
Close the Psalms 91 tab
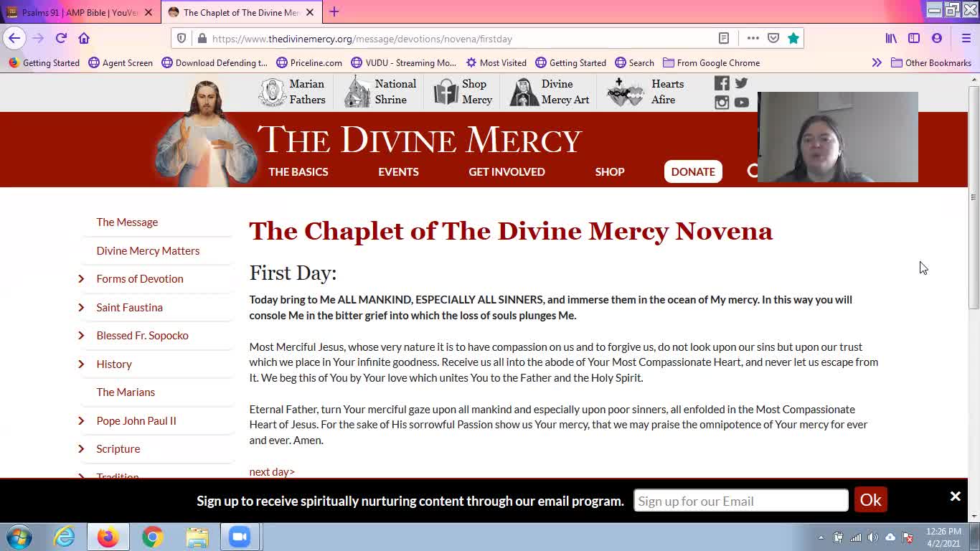(x=149, y=12)
